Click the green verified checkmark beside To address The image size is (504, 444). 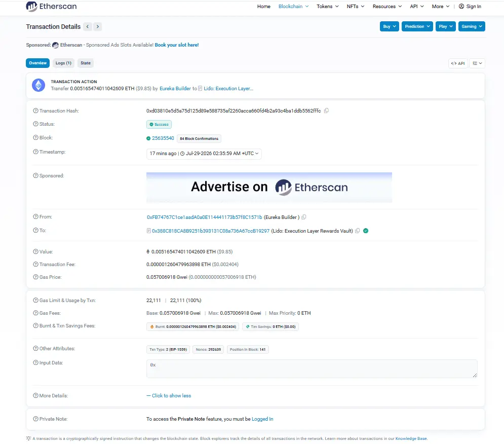click(366, 231)
